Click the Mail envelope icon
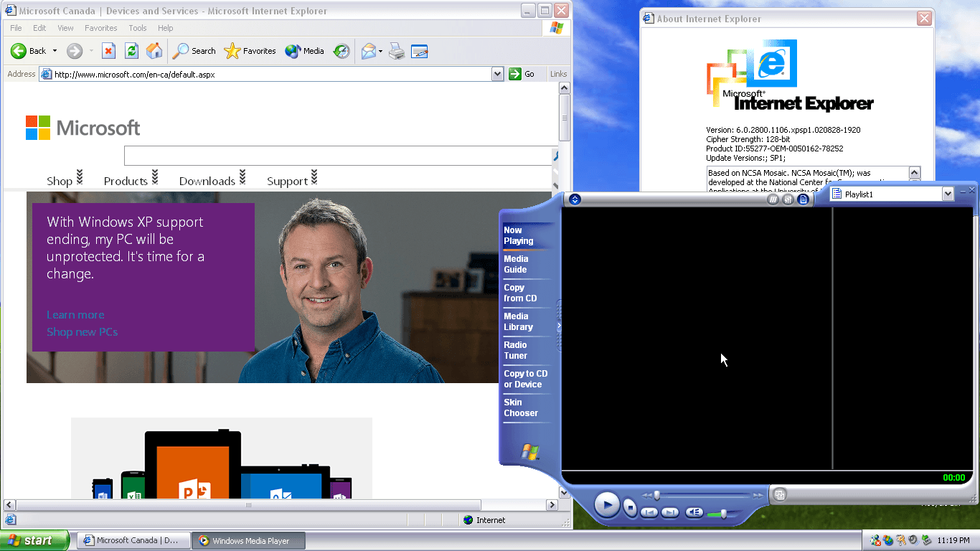 pos(368,51)
